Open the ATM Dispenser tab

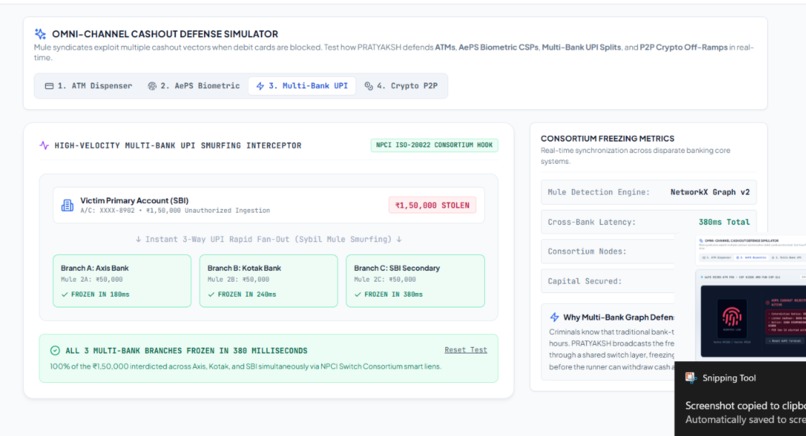(x=88, y=86)
